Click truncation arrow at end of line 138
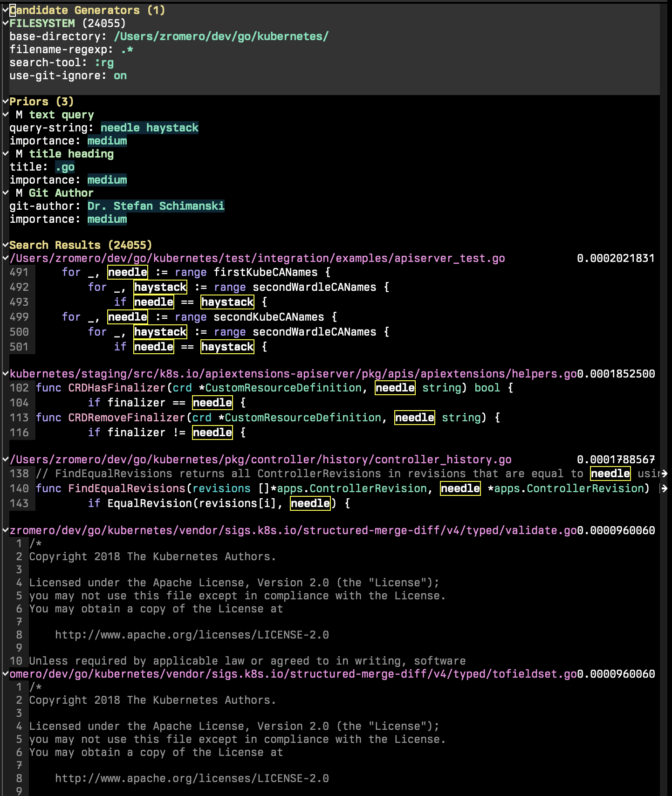The image size is (672, 796). point(664,473)
